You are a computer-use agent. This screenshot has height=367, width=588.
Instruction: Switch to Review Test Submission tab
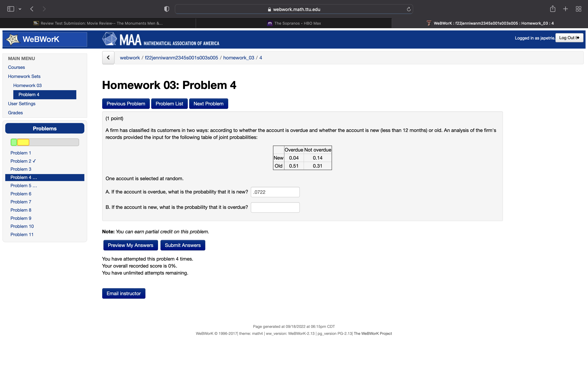pyautogui.click(x=98, y=23)
